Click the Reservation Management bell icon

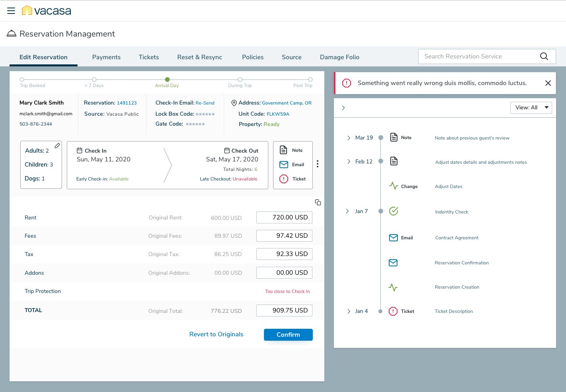12,33
